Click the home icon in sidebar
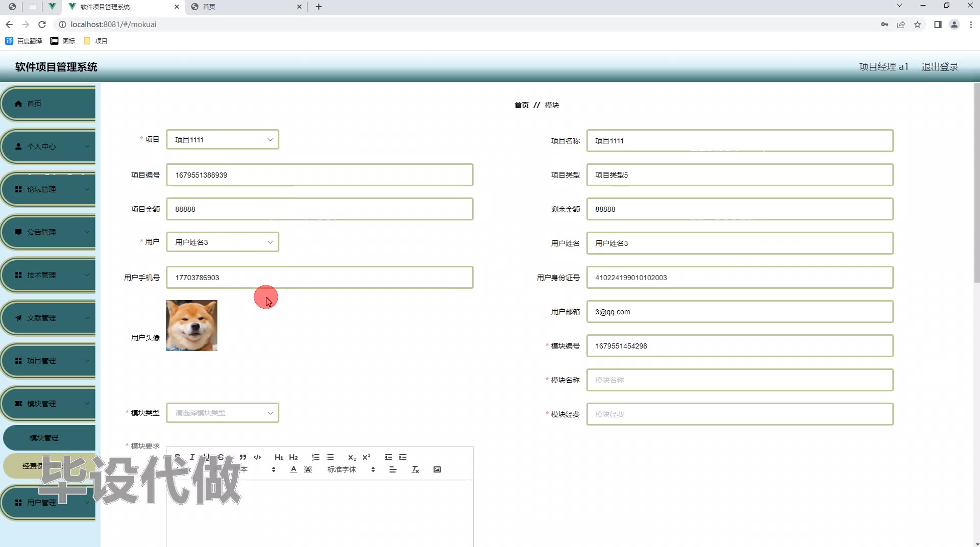The height and width of the screenshot is (547, 980). [x=18, y=104]
